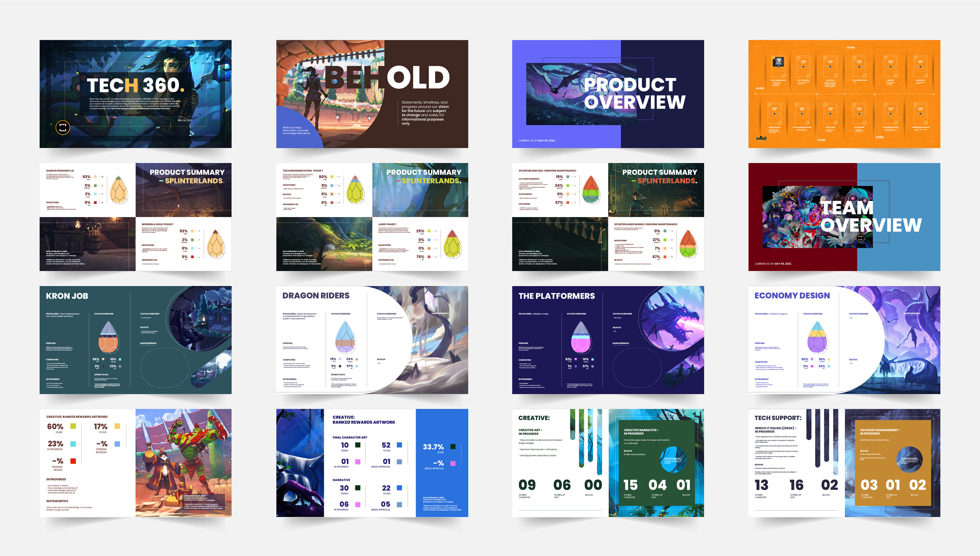
Task: Click the "33.7%" value on the blue panel
Action: tap(433, 447)
